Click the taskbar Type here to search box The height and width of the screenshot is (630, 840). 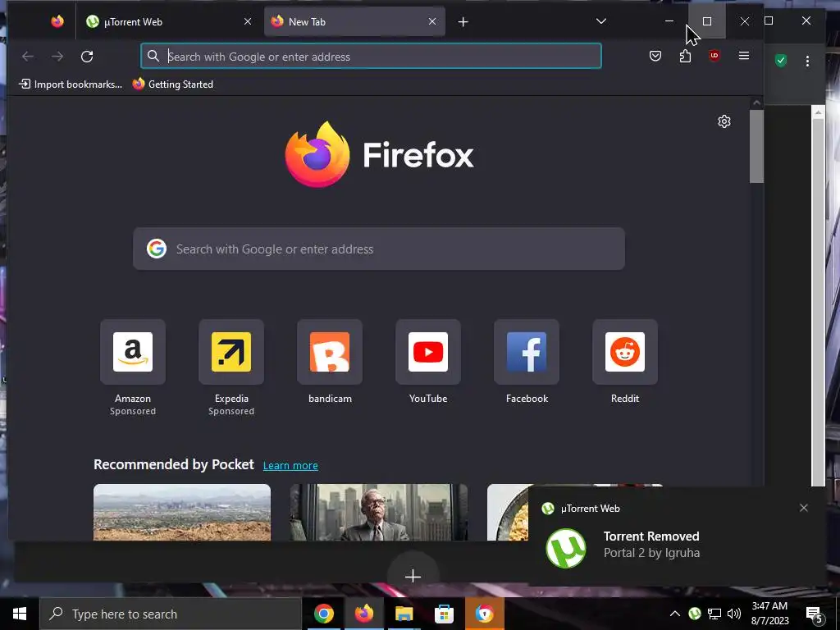pyautogui.click(x=171, y=614)
